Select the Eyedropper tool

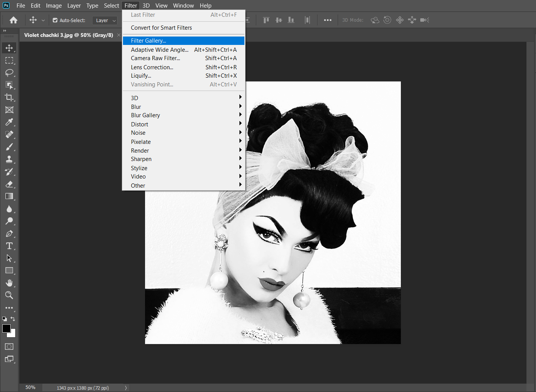[x=9, y=122]
